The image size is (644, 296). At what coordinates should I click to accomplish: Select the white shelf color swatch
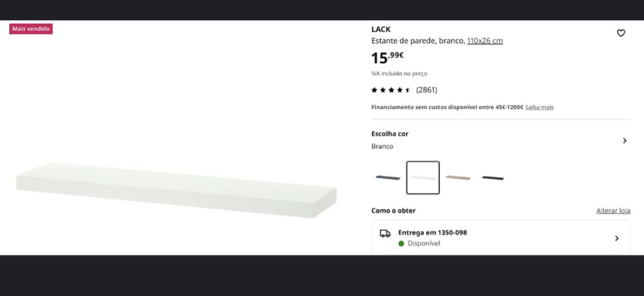pyautogui.click(x=423, y=178)
